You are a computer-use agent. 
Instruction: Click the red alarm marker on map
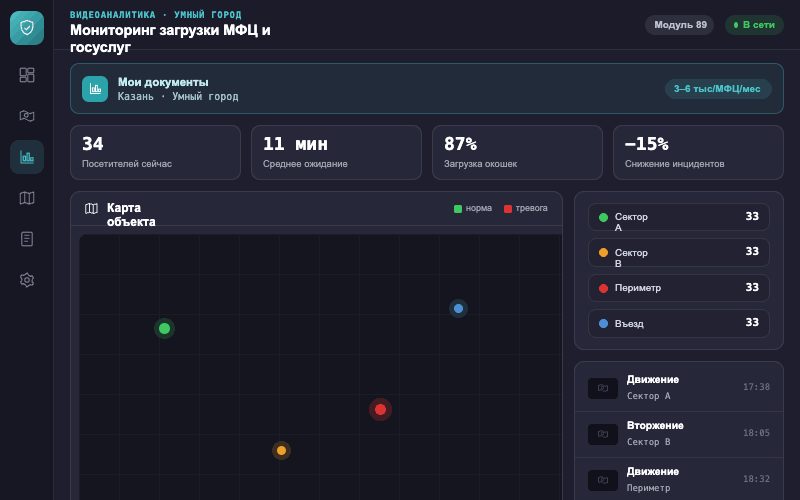380,409
